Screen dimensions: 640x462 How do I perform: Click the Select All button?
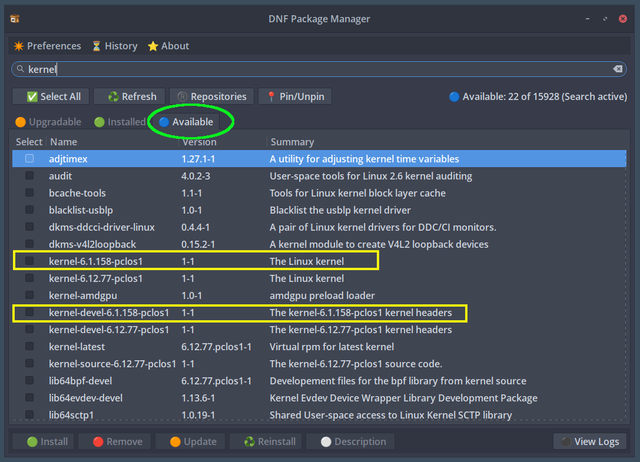click(x=53, y=97)
